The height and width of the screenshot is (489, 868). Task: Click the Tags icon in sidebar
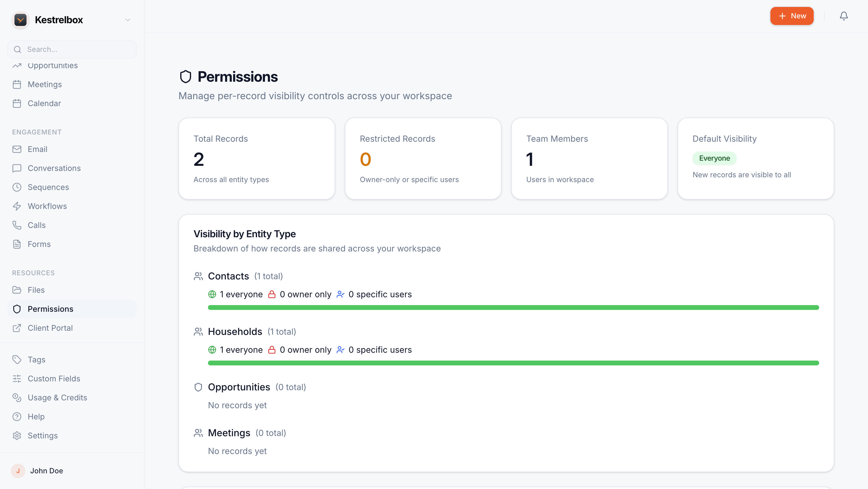pos(17,360)
